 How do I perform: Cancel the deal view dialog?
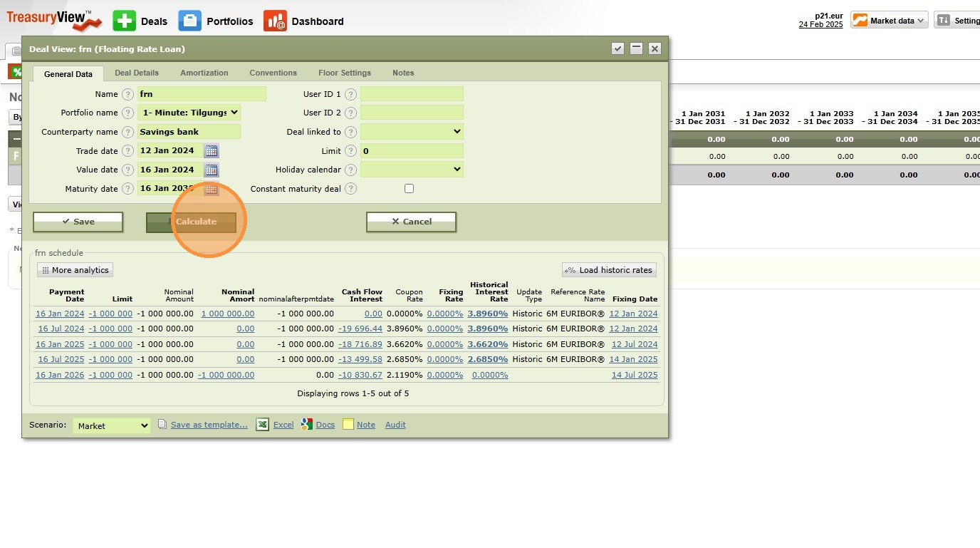(412, 222)
